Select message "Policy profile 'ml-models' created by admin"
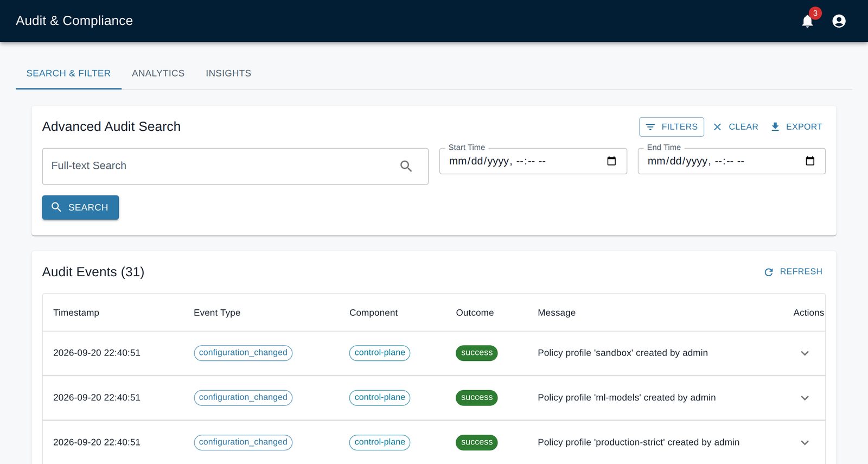Viewport: 868px width, 464px height. click(627, 398)
